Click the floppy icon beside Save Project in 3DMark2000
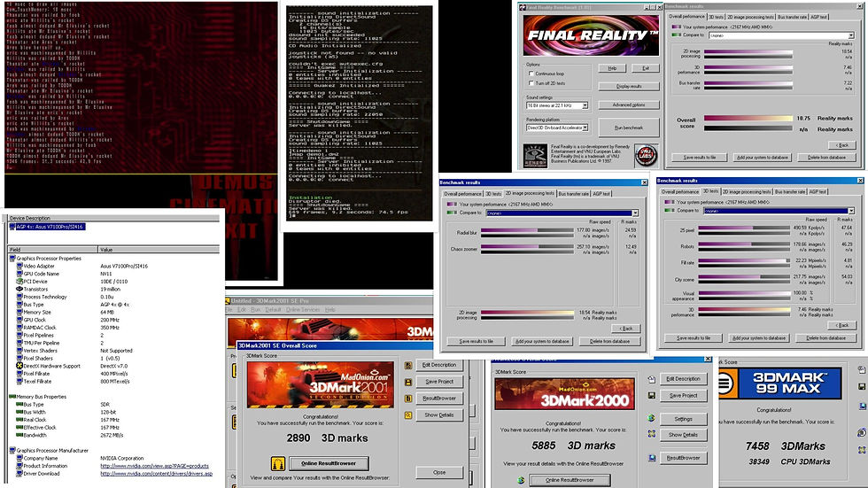The height and width of the screenshot is (488, 868). 652,396
